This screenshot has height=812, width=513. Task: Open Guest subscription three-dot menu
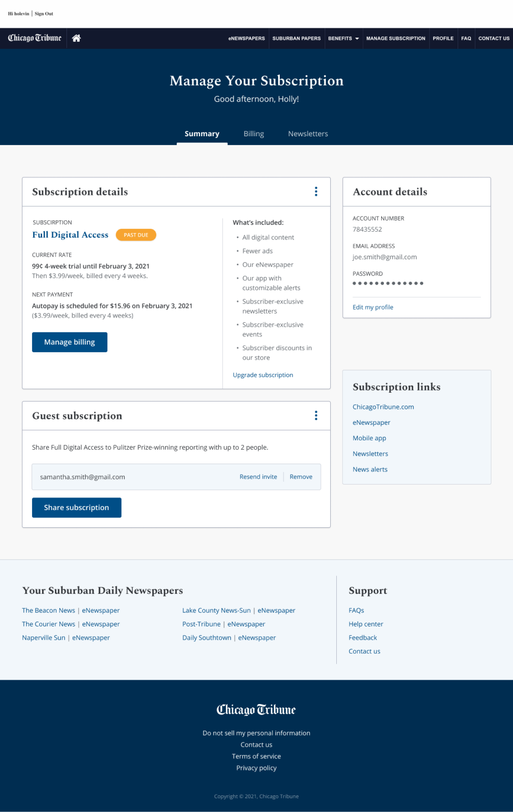click(x=316, y=415)
